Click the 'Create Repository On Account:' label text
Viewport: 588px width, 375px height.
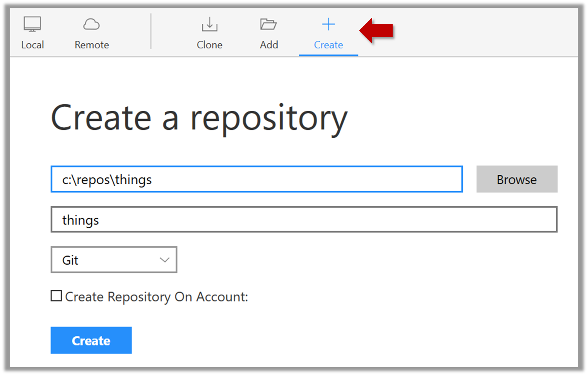pyautogui.click(x=156, y=297)
